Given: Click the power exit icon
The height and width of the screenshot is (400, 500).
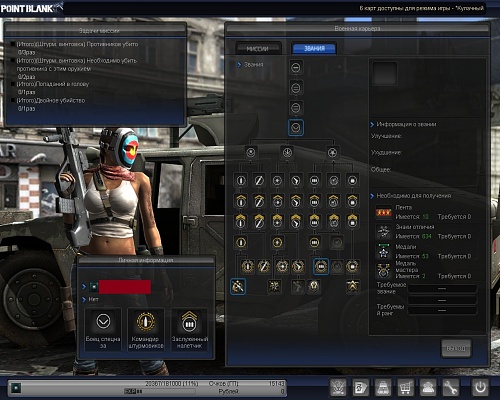Looking at the screenshot, I should pyautogui.click(x=480, y=388).
